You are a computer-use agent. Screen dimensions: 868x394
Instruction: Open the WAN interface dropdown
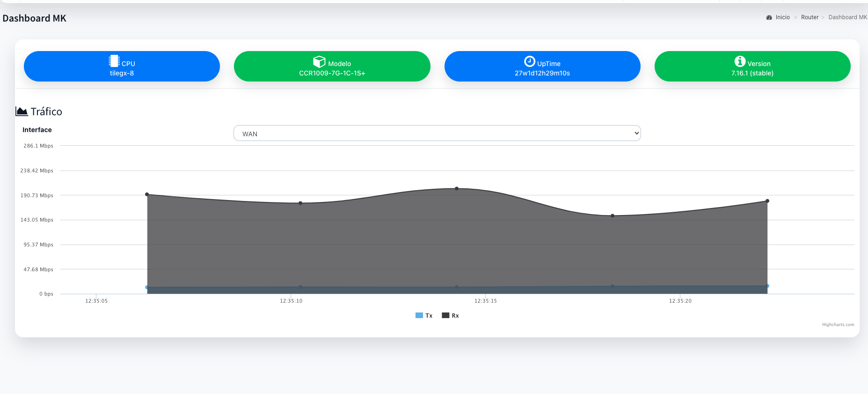(437, 134)
